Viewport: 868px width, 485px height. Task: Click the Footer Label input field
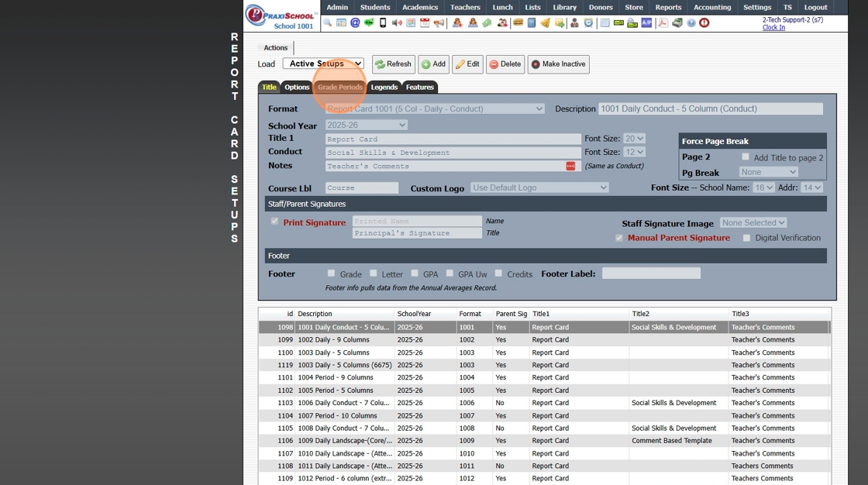[651, 273]
